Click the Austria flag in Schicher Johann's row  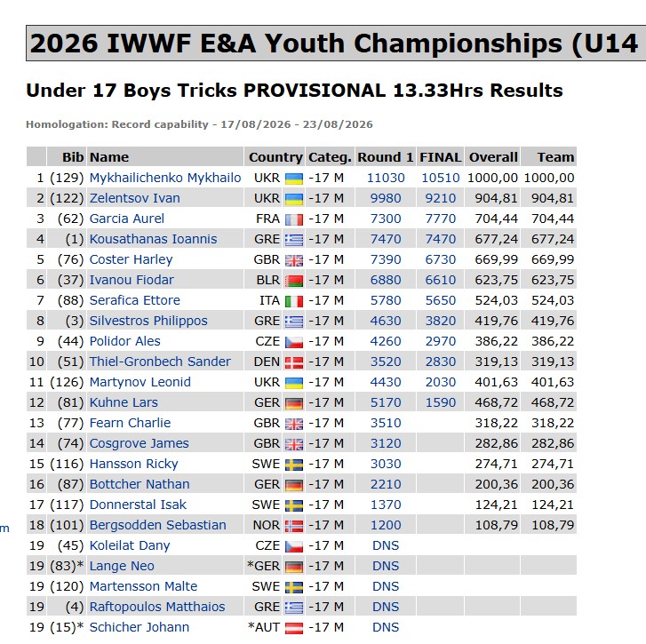click(x=294, y=628)
